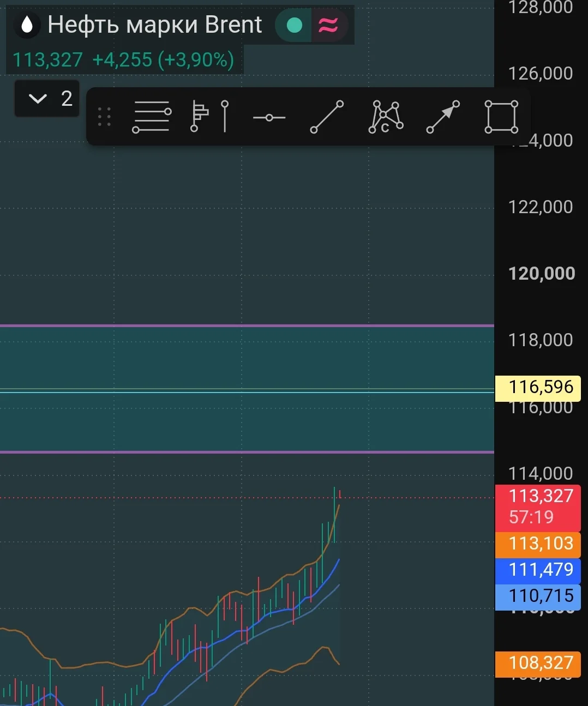Select the rectangle drawing tool
This screenshot has height=706, width=588.
[x=501, y=117]
